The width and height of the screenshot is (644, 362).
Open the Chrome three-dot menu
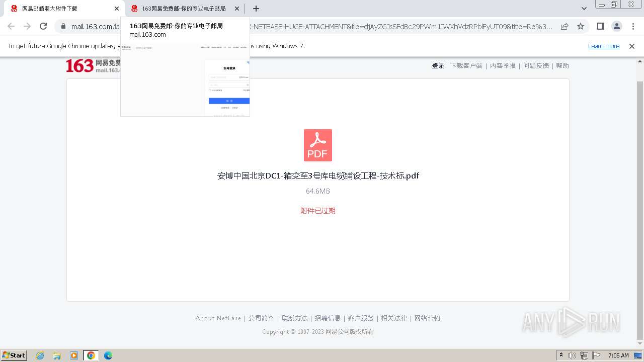coord(632,26)
